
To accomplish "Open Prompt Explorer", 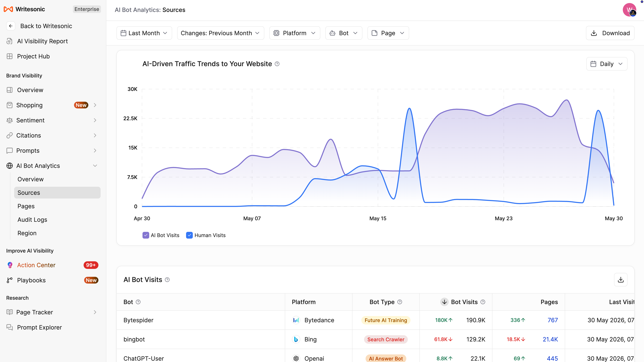I will pyautogui.click(x=39, y=327).
